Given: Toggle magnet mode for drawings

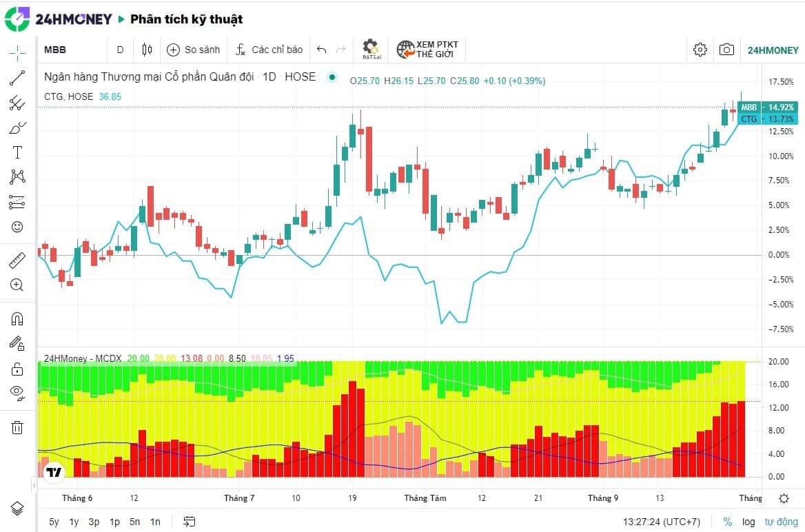Looking at the screenshot, I should pos(17,319).
